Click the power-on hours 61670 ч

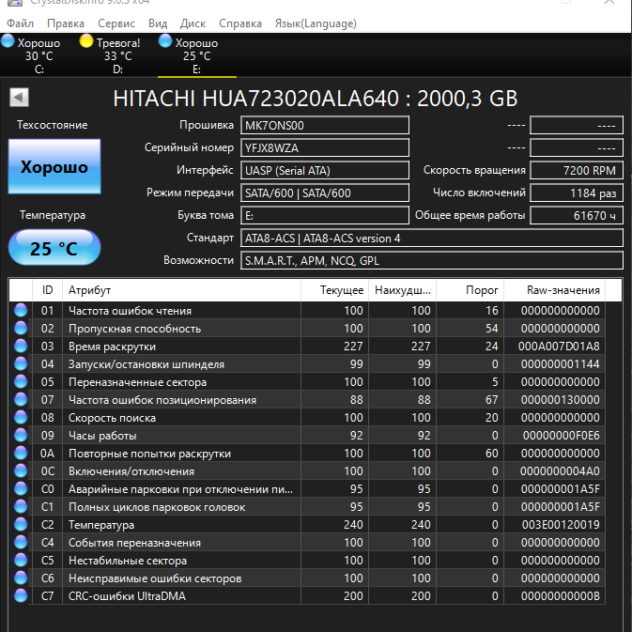(576, 216)
